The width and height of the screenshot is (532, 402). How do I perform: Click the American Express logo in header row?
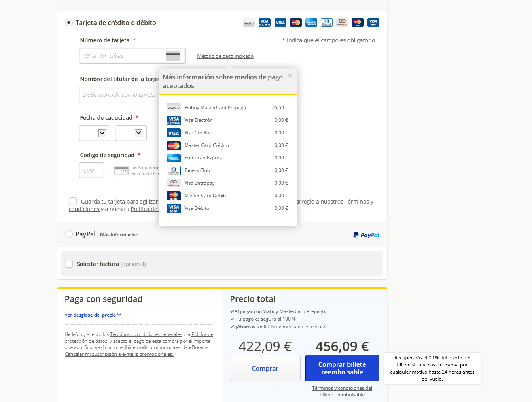[x=311, y=23]
